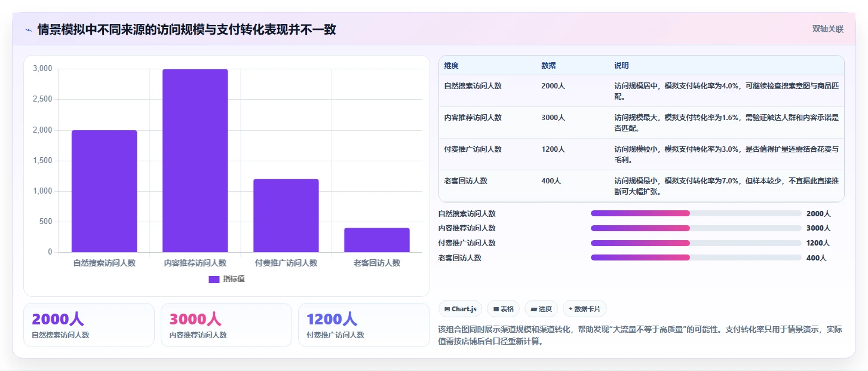Viewport: 868px width, 371px height.
Task: Click the icon in the 表格 chip
Action: (496, 309)
